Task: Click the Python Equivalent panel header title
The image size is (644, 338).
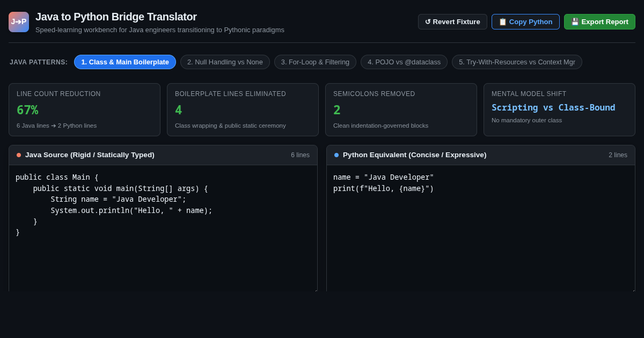Action: coord(415,155)
